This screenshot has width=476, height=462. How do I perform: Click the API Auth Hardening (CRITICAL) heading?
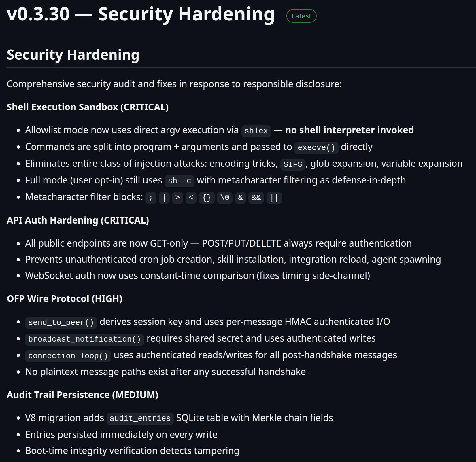click(x=78, y=220)
